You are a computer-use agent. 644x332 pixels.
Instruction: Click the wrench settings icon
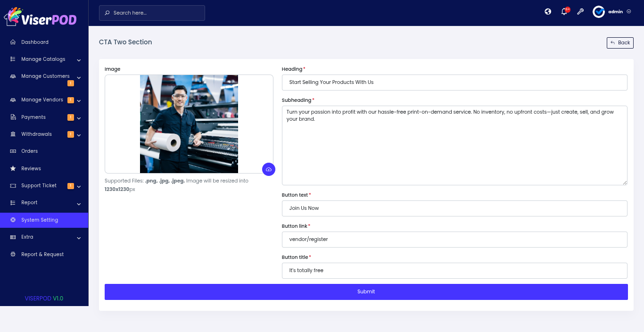pyautogui.click(x=580, y=12)
